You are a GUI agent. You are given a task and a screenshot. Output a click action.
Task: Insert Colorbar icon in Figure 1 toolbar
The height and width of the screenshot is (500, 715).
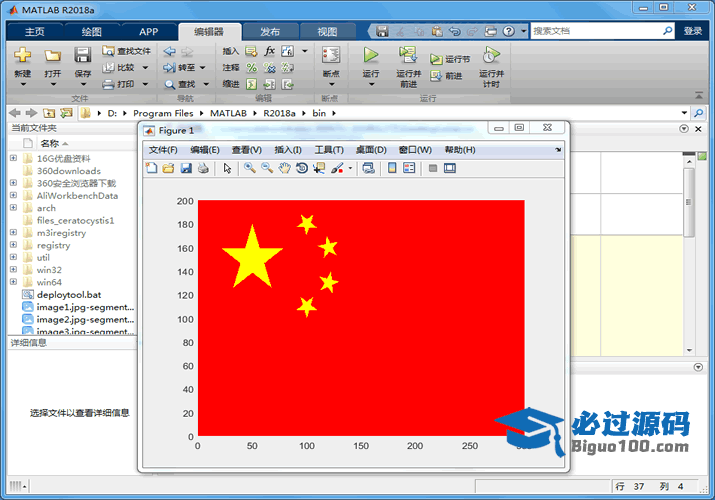pos(392,168)
